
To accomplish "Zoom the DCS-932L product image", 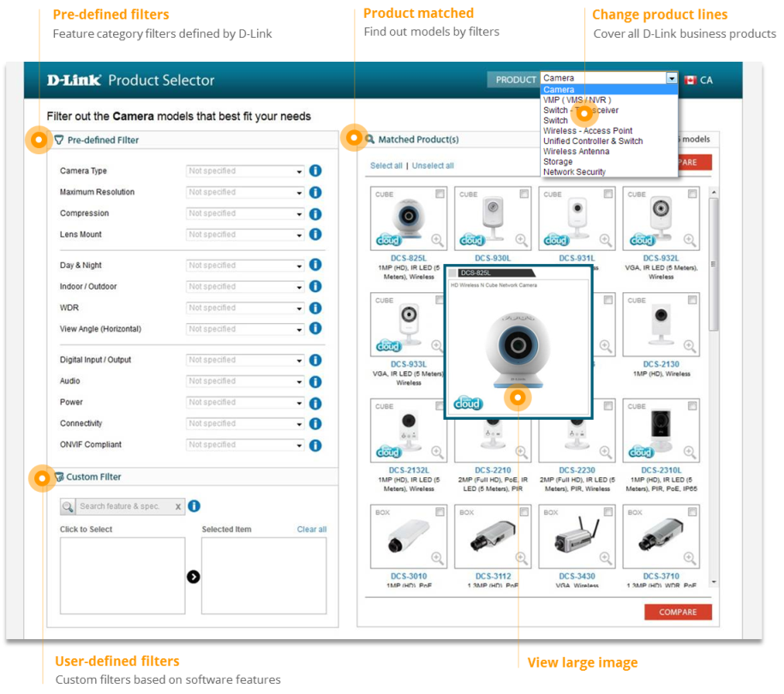I will tap(690, 240).
